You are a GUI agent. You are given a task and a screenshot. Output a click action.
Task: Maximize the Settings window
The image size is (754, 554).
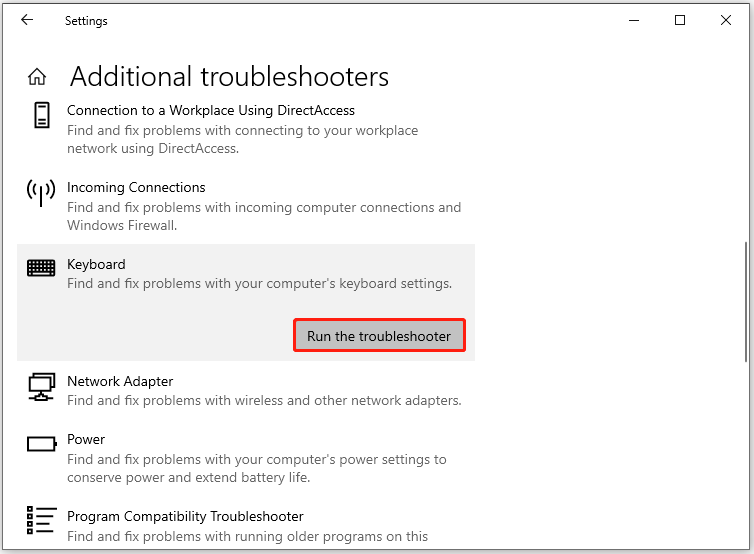pyautogui.click(x=680, y=20)
